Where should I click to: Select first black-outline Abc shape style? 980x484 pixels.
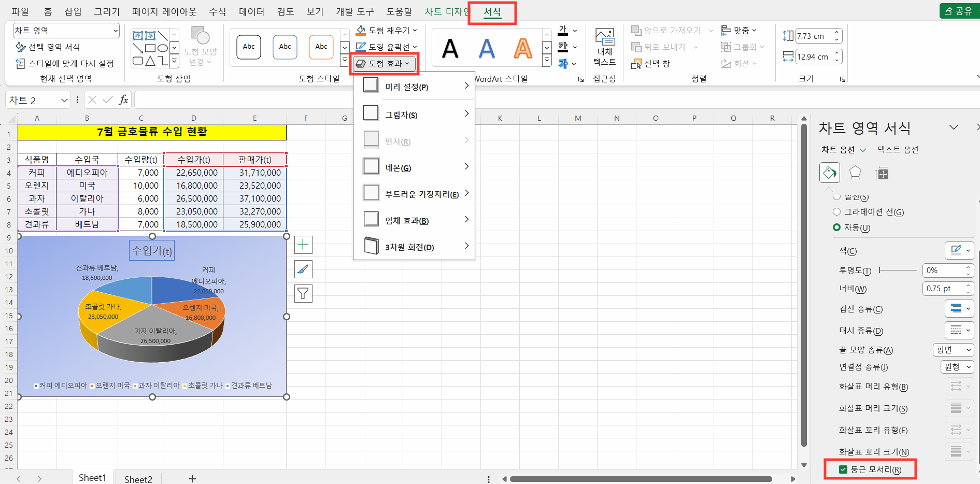coord(249,47)
